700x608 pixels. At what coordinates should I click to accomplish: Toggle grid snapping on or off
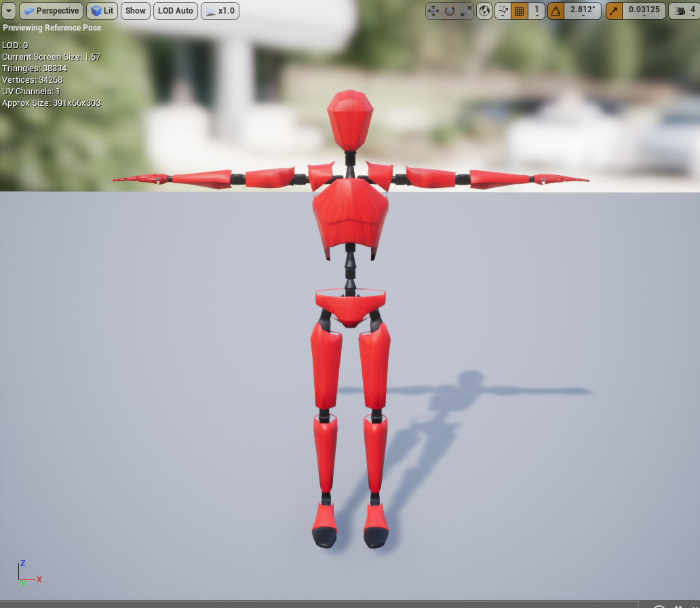[x=520, y=11]
